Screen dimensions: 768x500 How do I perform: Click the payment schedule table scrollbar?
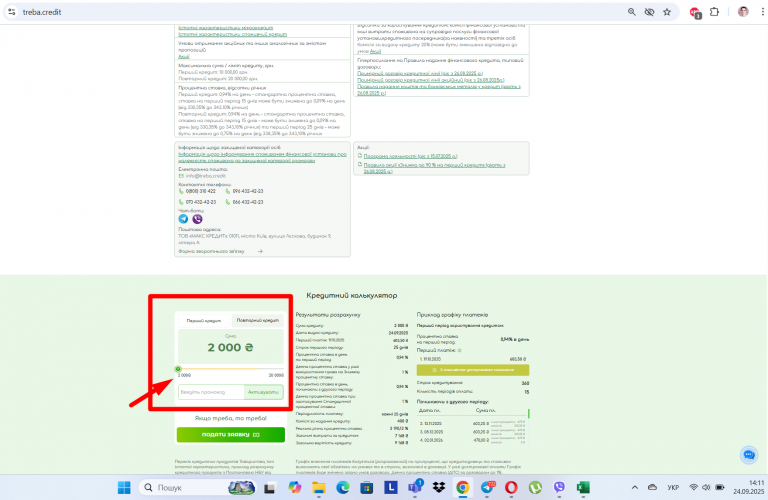(528, 414)
